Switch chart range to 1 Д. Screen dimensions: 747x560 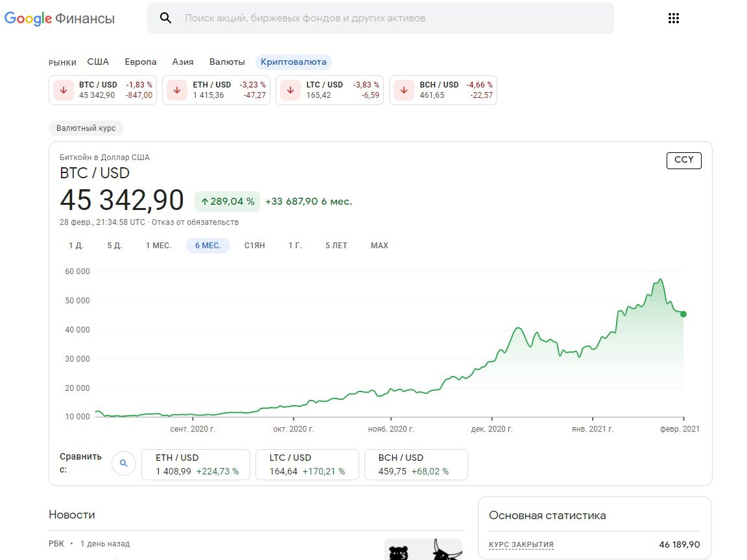pyautogui.click(x=76, y=246)
